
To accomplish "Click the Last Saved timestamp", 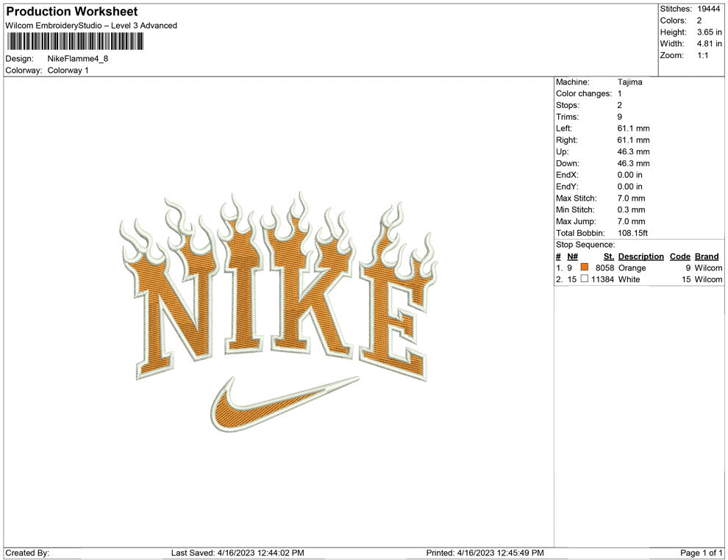I will coord(238,553).
